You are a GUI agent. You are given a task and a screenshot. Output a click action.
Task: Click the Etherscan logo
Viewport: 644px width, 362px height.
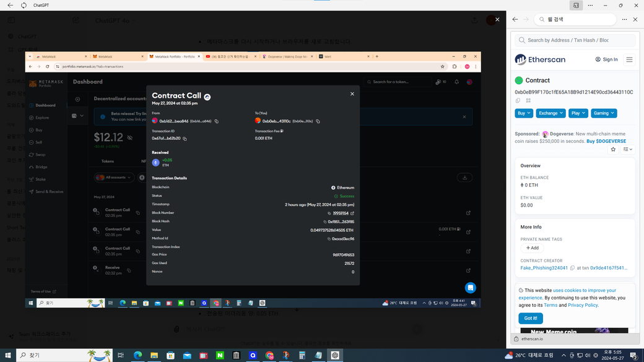pos(539,59)
